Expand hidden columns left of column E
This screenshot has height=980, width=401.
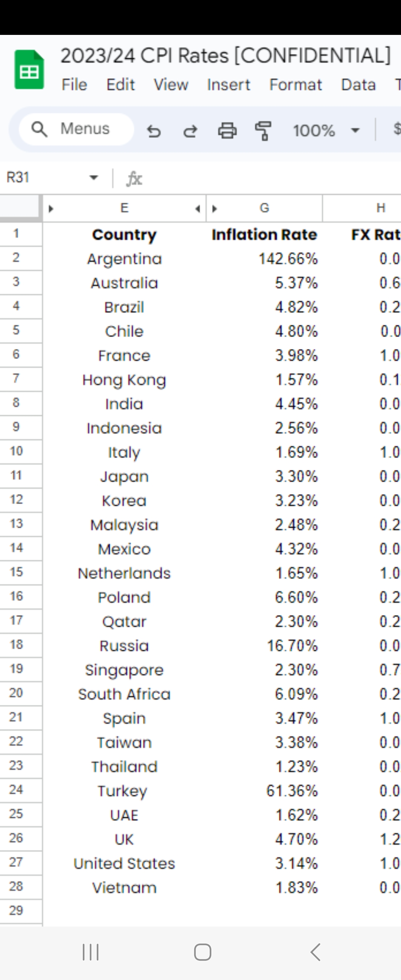point(51,209)
